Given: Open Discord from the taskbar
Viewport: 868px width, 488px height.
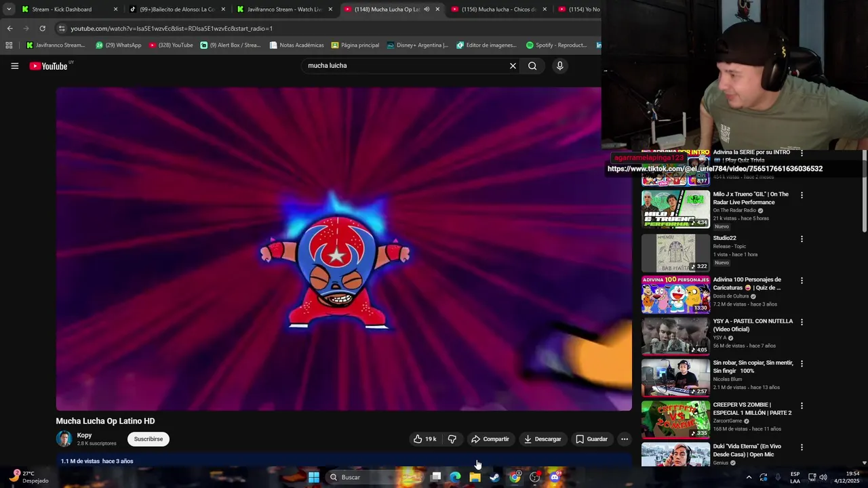Looking at the screenshot, I should (555, 477).
